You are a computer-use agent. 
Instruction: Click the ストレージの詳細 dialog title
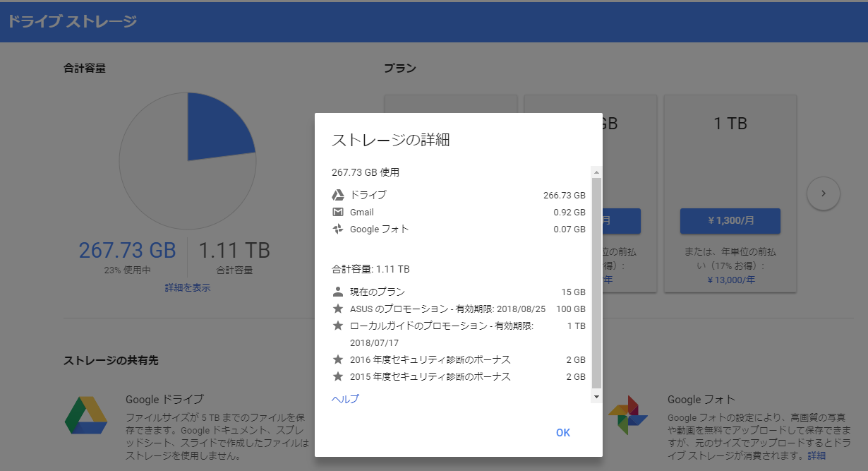(391, 140)
